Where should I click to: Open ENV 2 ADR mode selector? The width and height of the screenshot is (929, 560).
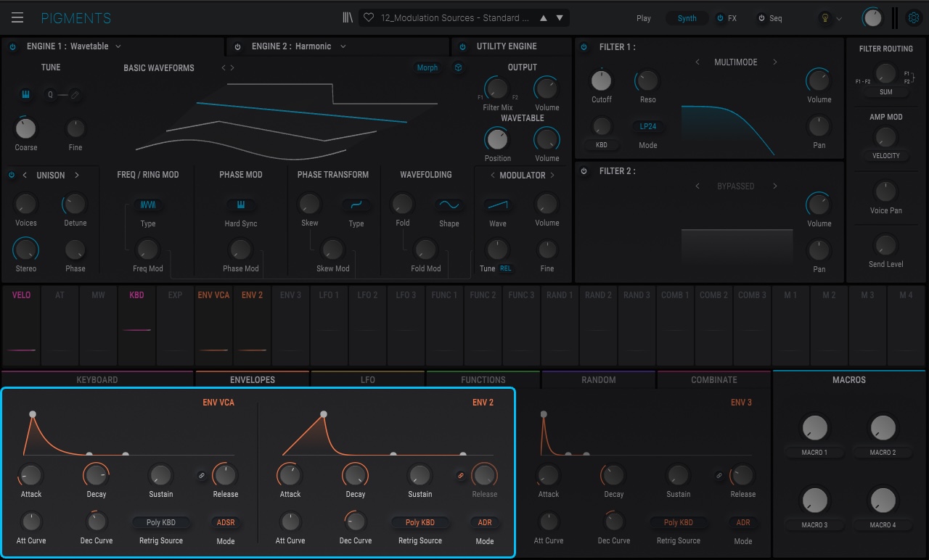tap(485, 522)
